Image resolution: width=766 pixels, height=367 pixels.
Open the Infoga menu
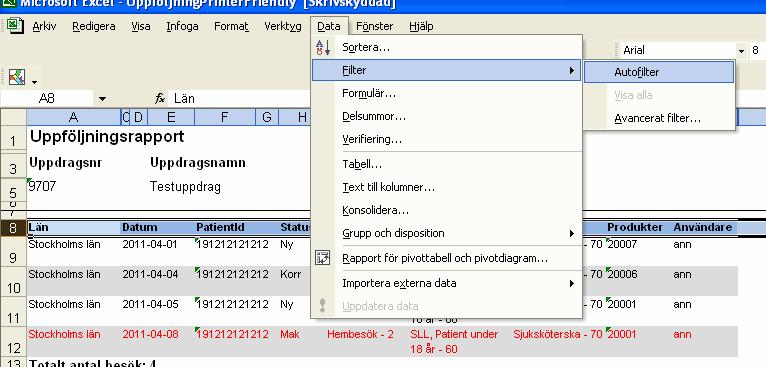(x=182, y=26)
